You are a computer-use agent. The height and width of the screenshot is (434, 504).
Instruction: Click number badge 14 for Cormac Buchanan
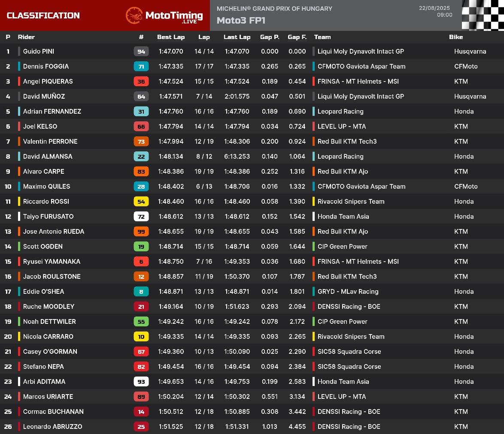point(141,412)
